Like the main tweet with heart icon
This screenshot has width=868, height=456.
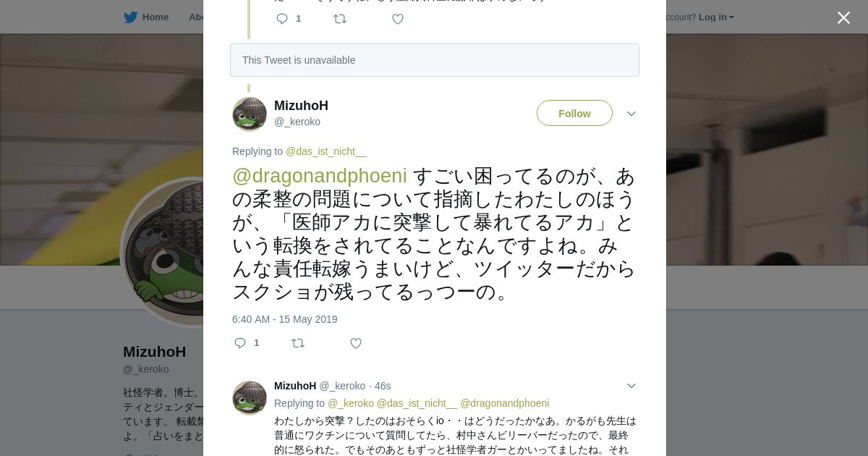tap(356, 343)
